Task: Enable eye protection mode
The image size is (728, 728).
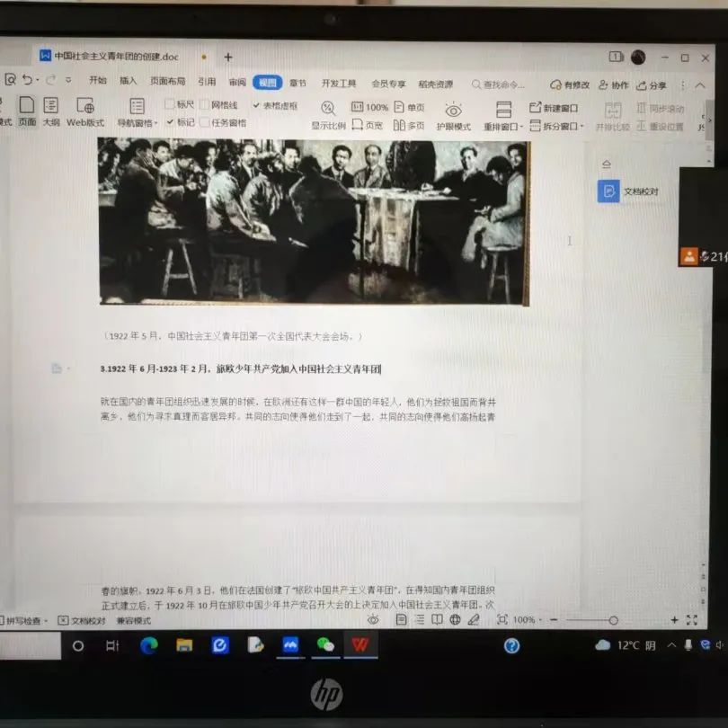Action: point(453,114)
